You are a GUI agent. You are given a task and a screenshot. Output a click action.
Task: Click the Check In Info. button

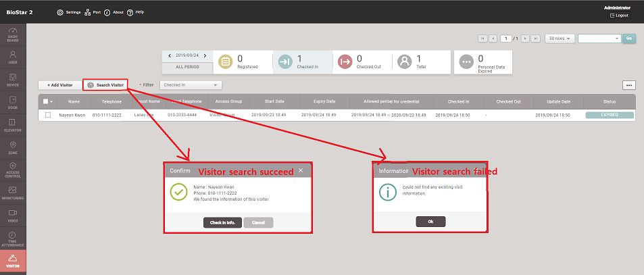tap(222, 222)
